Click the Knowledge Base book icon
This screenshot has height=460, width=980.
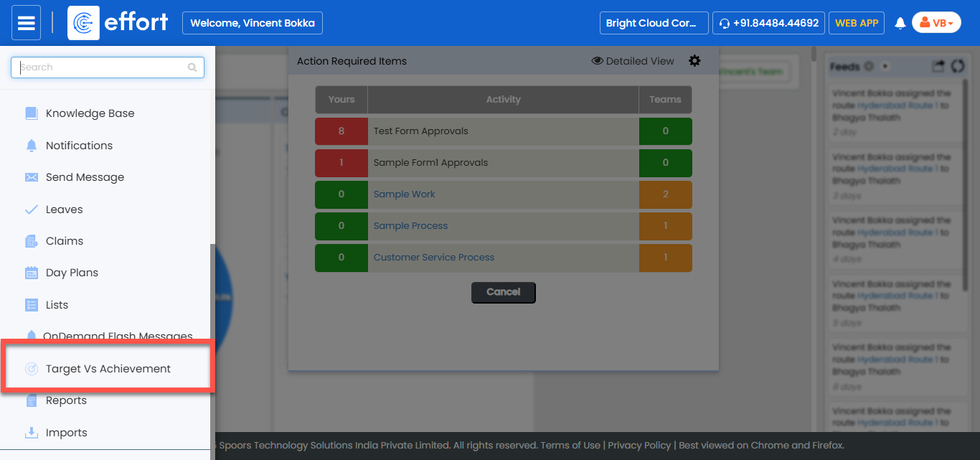[x=32, y=113]
